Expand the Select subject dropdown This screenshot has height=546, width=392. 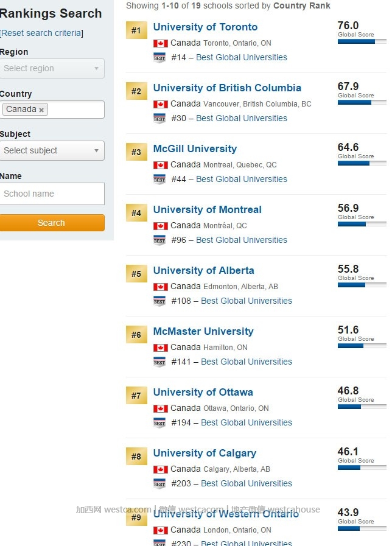(52, 150)
